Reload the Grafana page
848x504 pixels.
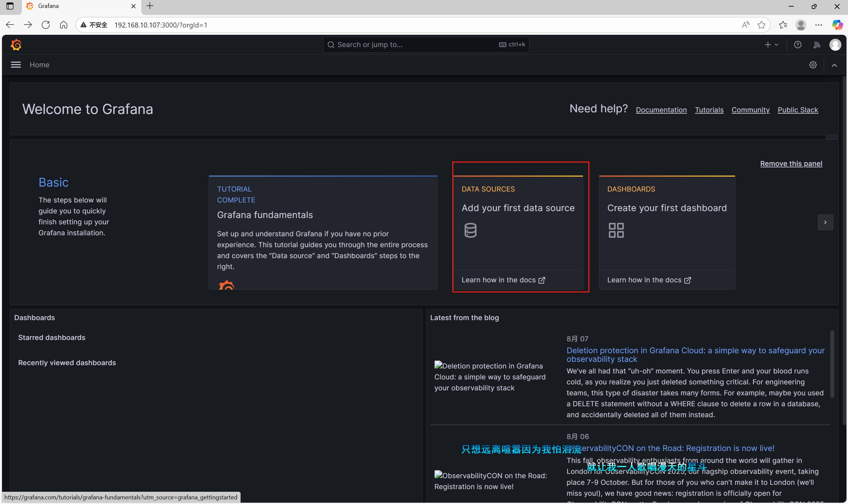tap(45, 25)
